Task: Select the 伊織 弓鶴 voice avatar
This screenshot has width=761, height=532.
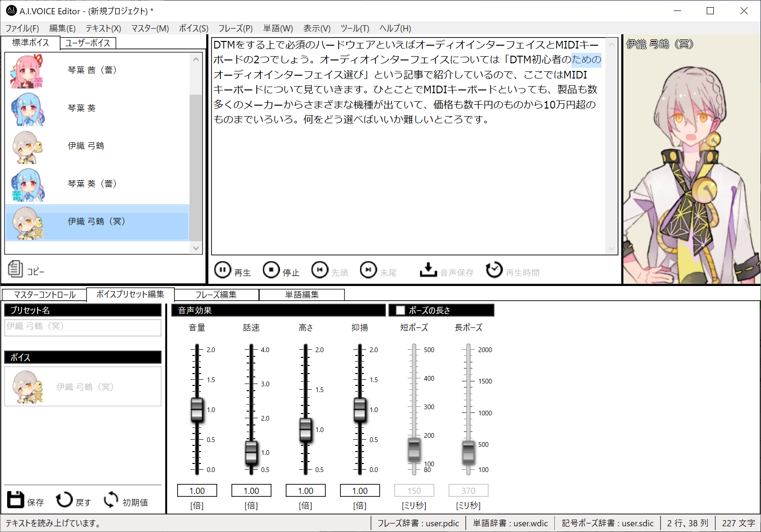Action: (x=27, y=147)
